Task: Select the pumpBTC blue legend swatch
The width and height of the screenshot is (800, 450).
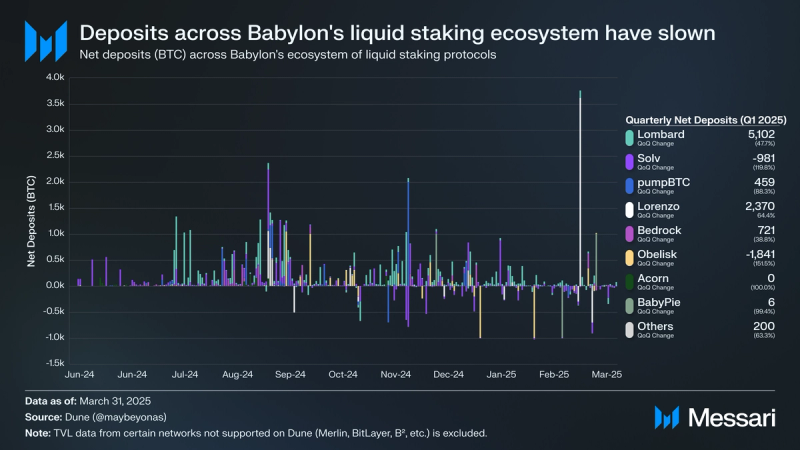Action: pyautogui.click(x=630, y=186)
